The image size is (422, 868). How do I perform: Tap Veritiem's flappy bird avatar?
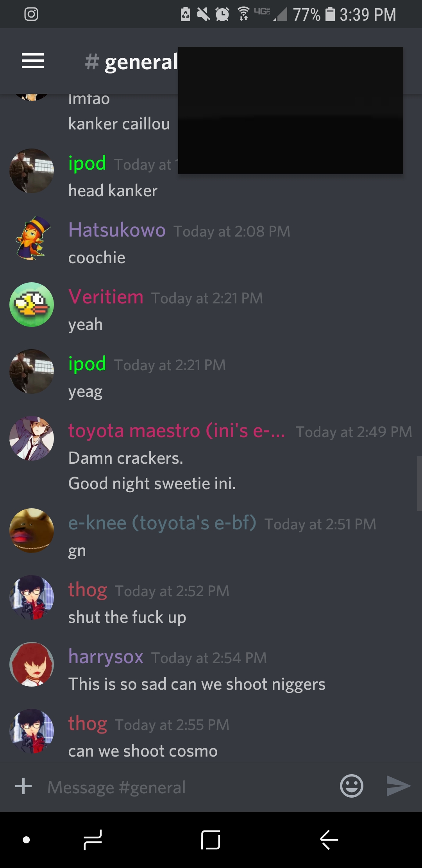tap(32, 305)
